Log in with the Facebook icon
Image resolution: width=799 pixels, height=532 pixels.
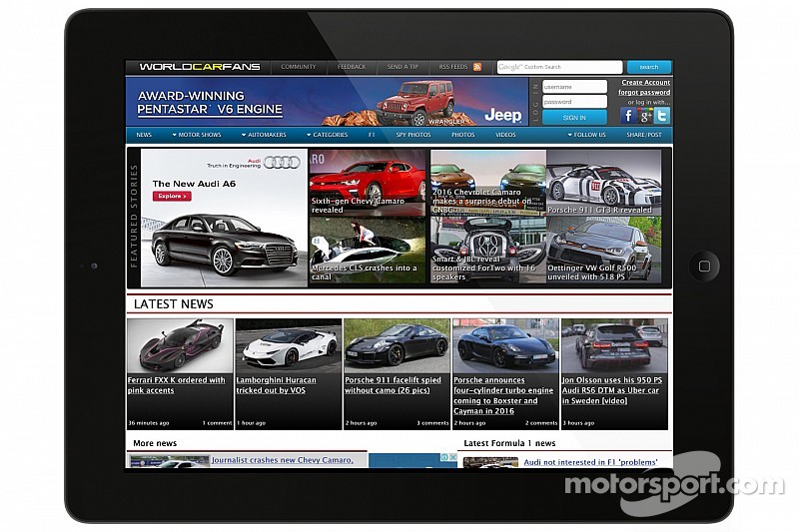pos(628,116)
